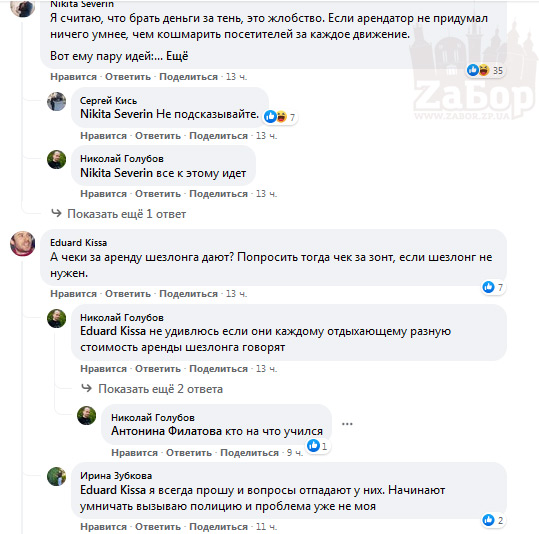Open Eduard Kissa's profile picture
Image resolution: width=539 pixels, height=534 pixels.
click(x=22, y=243)
